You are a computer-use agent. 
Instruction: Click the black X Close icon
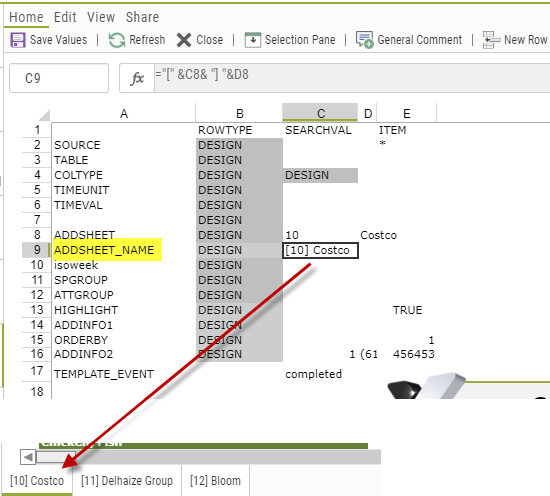(184, 40)
